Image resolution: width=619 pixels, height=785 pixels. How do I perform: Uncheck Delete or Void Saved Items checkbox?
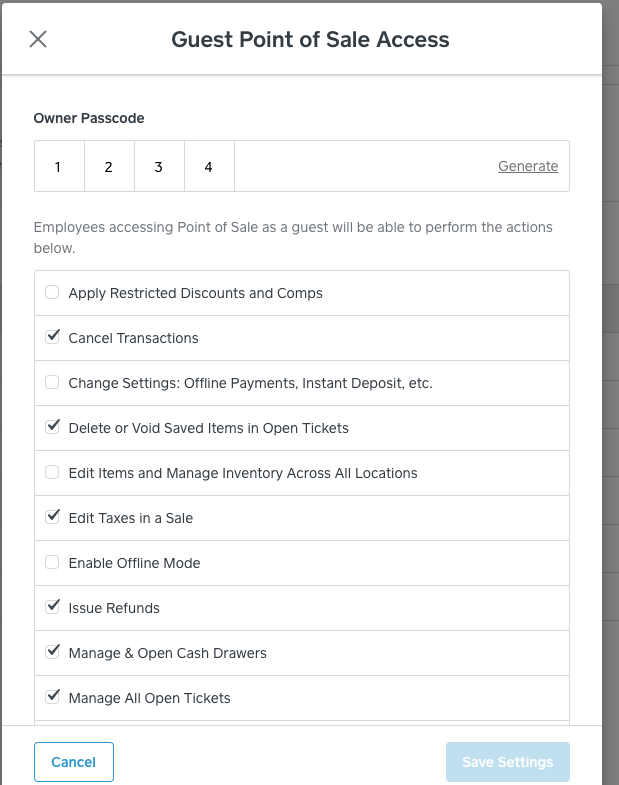(x=52, y=427)
